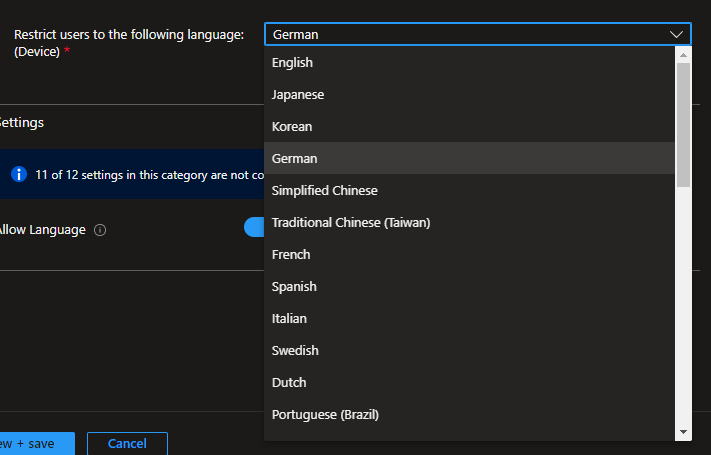This screenshot has width=711, height=455.
Task: Click the blue information banner icon
Action: (x=19, y=174)
